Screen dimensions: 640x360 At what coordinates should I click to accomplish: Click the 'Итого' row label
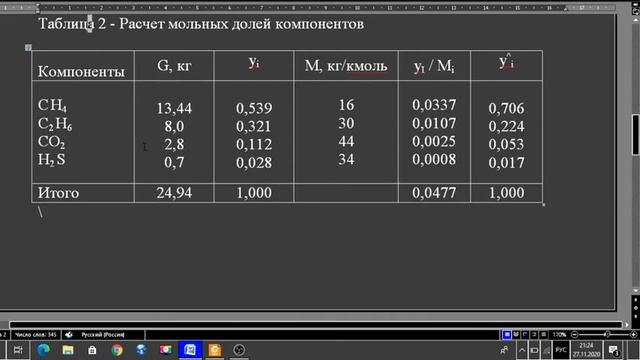coord(58,193)
